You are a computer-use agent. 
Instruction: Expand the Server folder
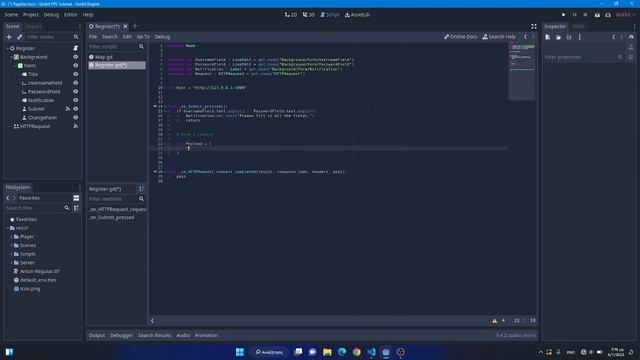point(11,263)
